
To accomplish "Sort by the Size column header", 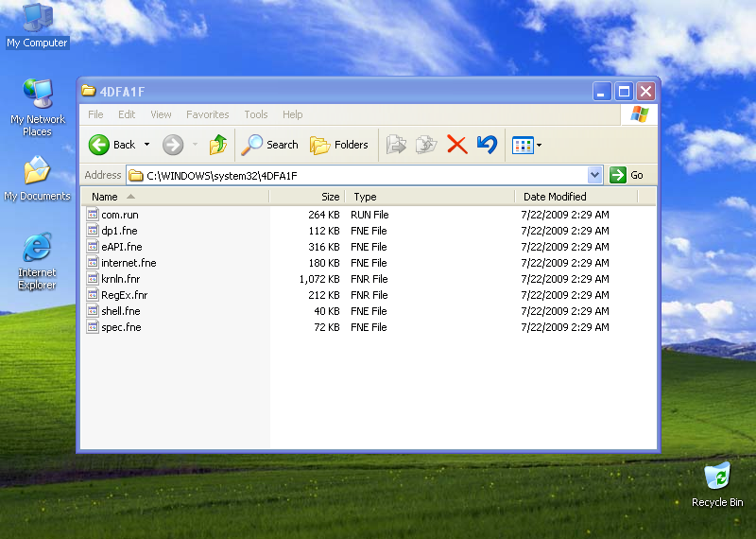I will (306, 197).
